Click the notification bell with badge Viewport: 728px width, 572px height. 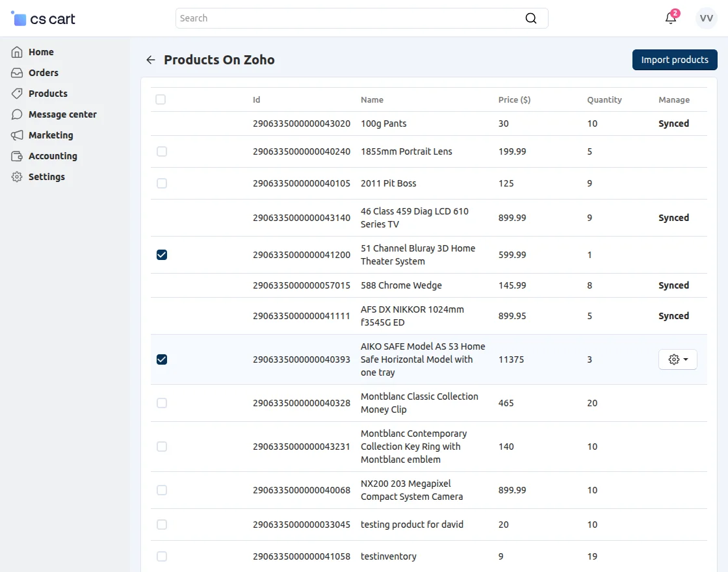coord(671,18)
